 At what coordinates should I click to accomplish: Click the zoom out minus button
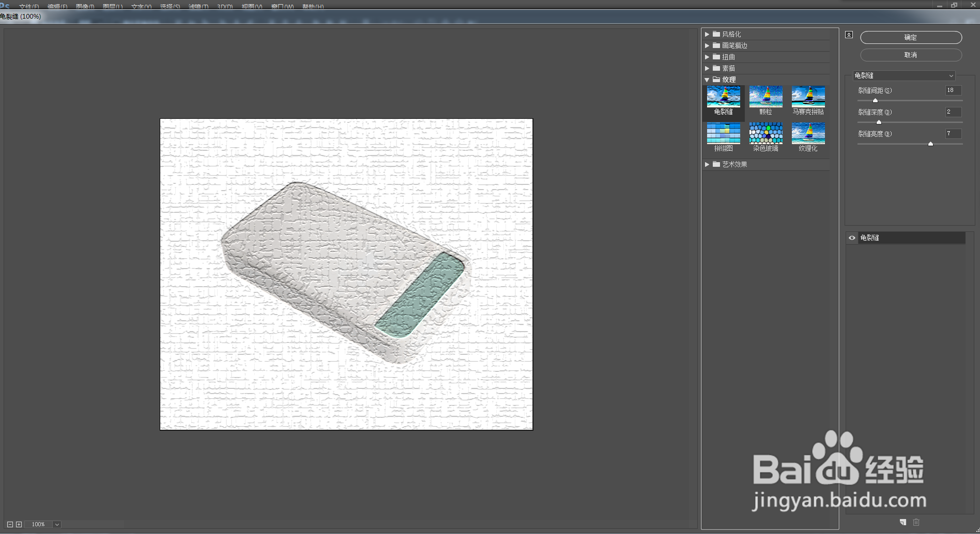[x=10, y=524]
